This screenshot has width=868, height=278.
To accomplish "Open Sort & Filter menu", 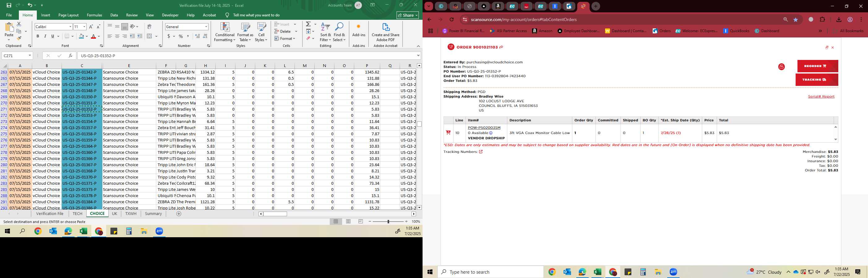I will click(x=325, y=32).
